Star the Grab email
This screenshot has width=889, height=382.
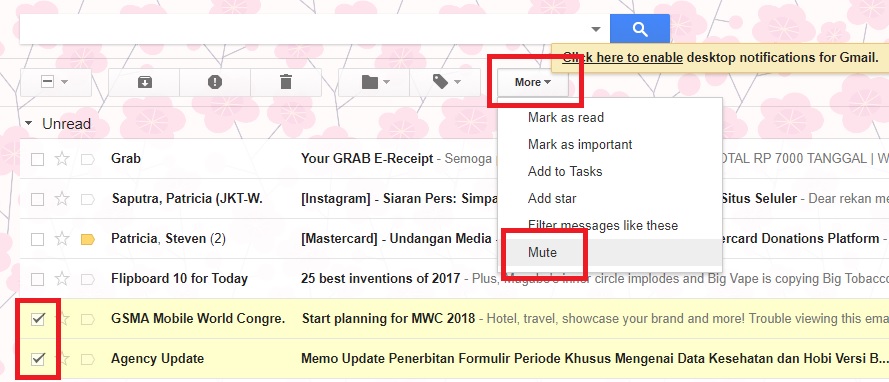(62, 159)
